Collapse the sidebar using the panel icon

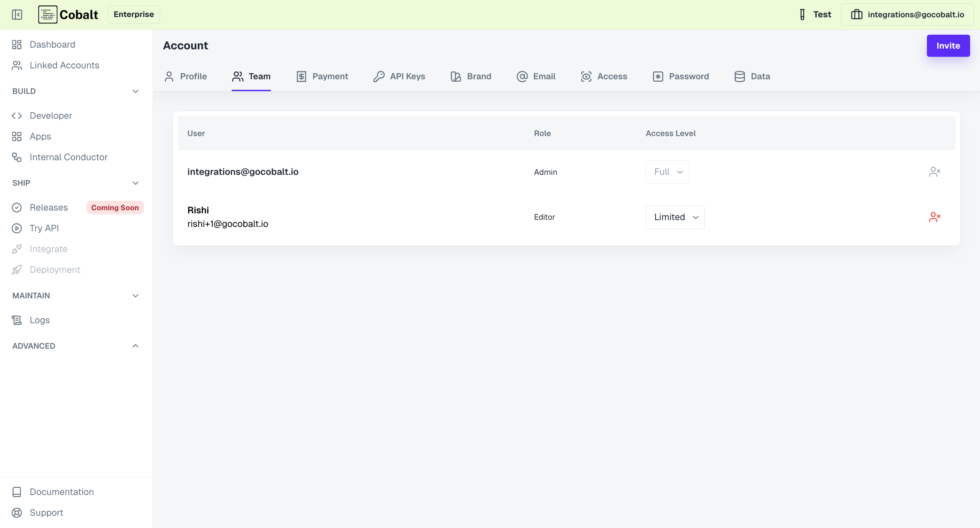[17, 14]
